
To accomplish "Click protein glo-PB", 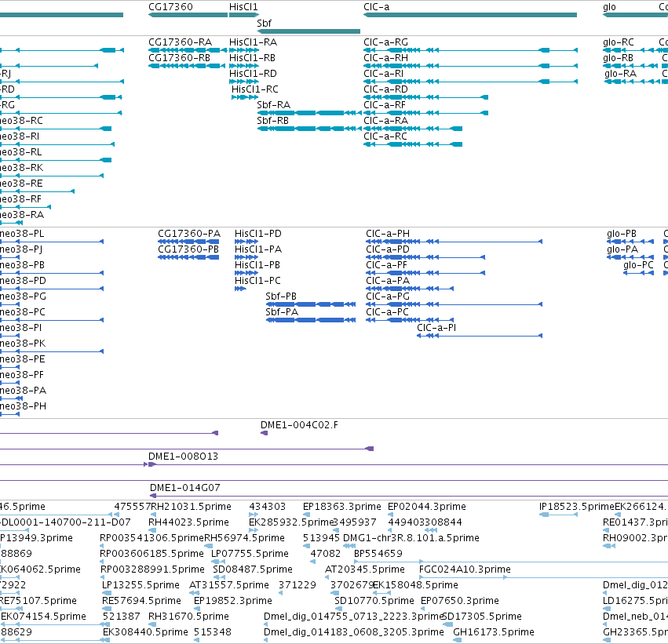I will tap(630, 242).
